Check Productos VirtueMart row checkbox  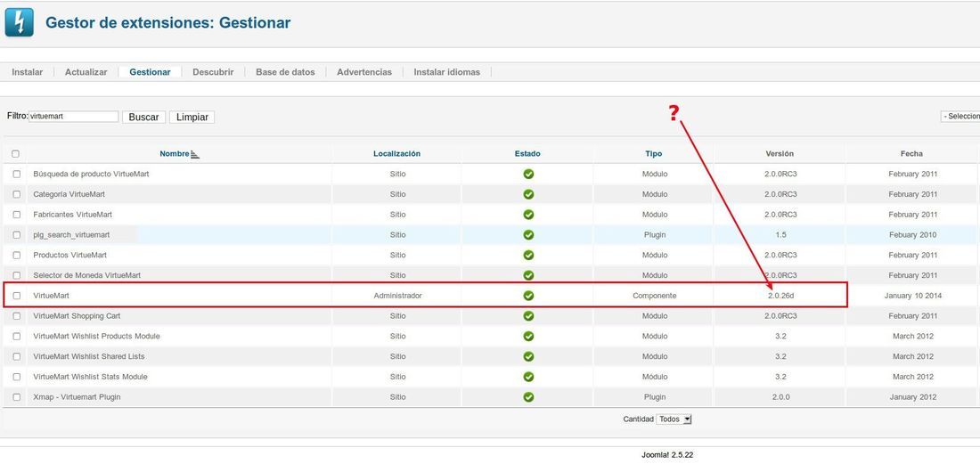pyautogui.click(x=17, y=256)
